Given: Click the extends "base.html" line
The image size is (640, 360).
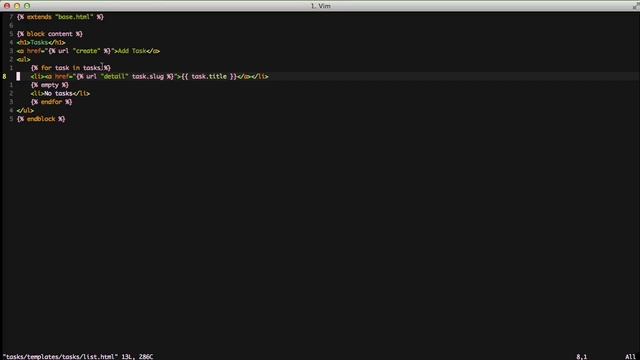Looking at the screenshot, I should pos(60,17).
